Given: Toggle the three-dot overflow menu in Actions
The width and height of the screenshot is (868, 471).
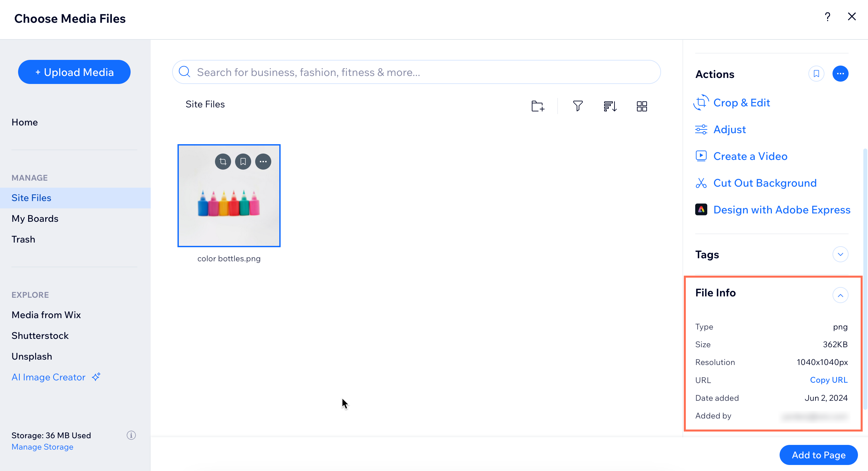Looking at the screenshot, I should click(841, 74).
